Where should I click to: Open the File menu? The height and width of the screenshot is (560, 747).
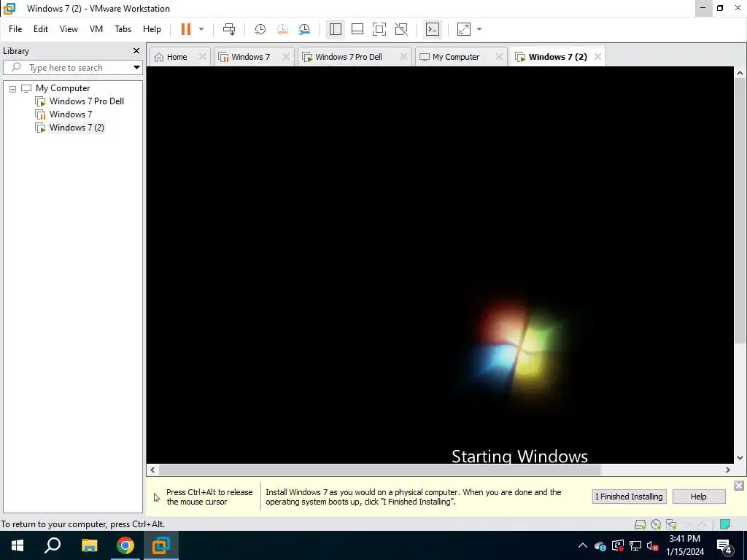pyautogui.click(x=15, y=29)
